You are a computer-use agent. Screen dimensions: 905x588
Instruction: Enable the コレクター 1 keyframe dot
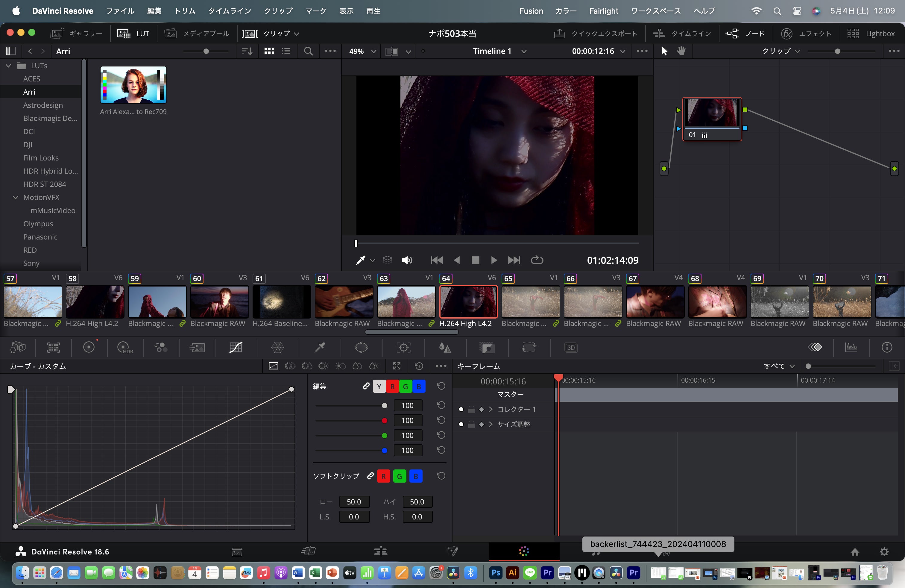(461, 409)
